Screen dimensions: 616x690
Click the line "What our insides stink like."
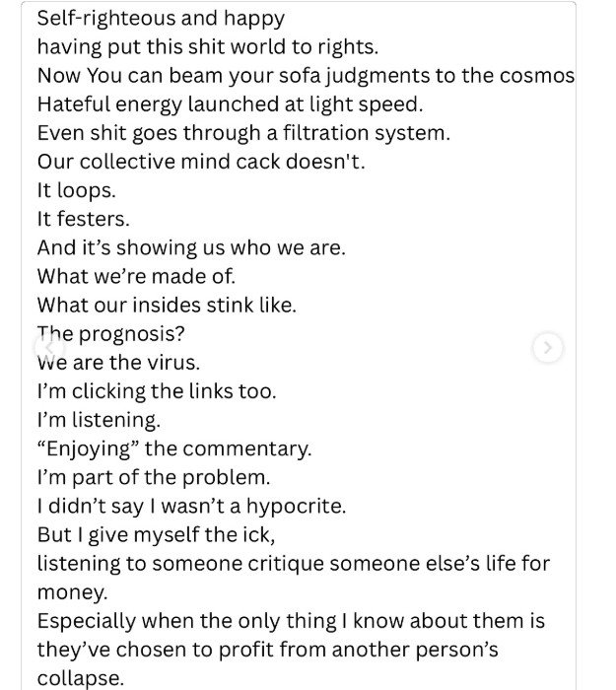pos(167,306)
